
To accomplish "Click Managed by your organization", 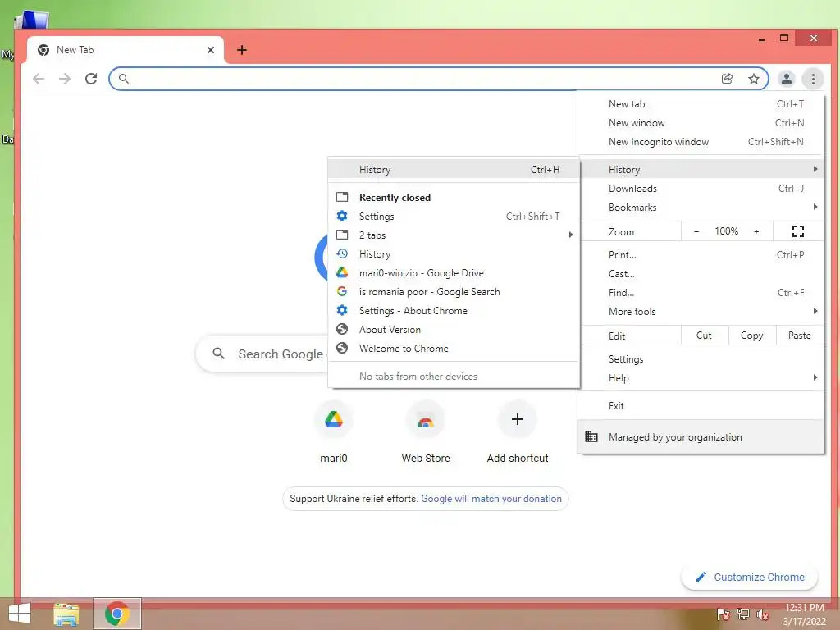I will (x=701, y=436).
